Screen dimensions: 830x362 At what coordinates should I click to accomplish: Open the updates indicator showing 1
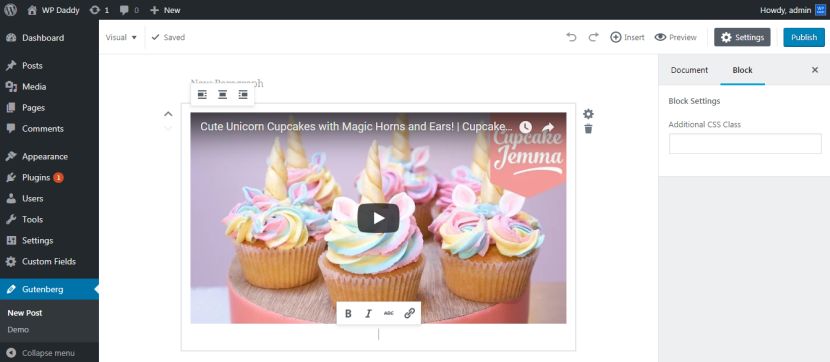click(100, 10)
